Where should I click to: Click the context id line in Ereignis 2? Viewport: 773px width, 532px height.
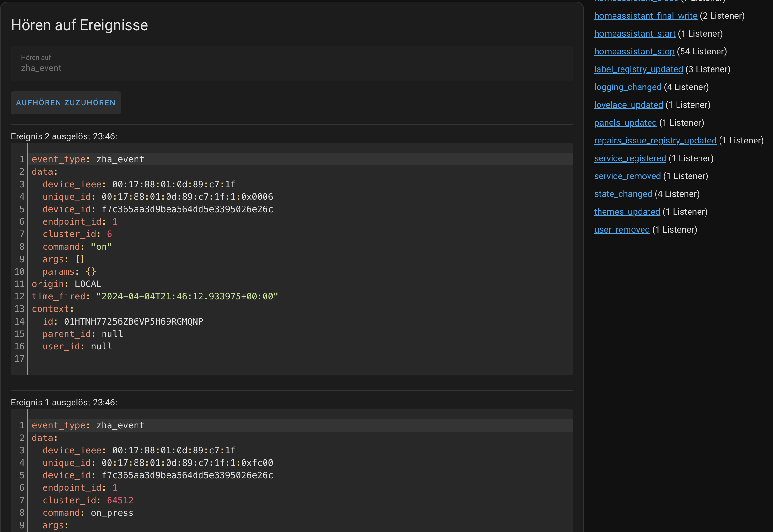click(123, 321)
